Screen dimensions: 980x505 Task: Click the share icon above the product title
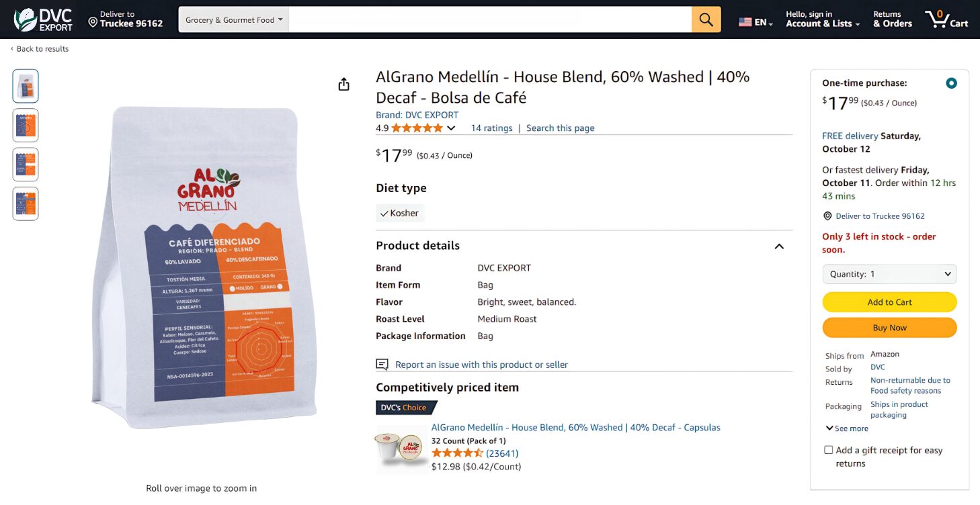(x=343, y=83)
